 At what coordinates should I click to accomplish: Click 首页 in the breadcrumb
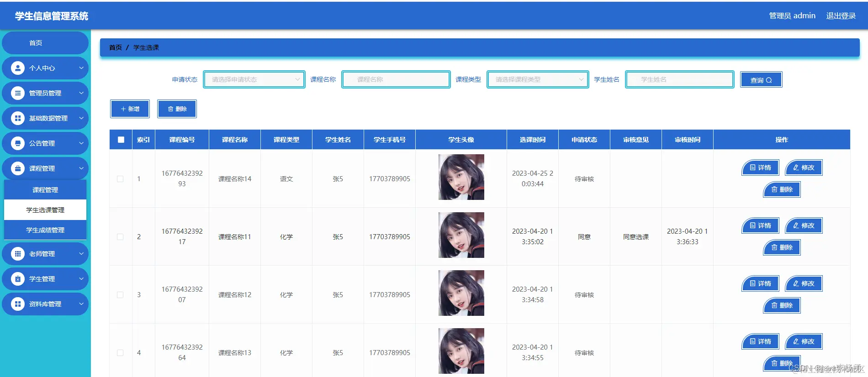(x=116, y=47)
